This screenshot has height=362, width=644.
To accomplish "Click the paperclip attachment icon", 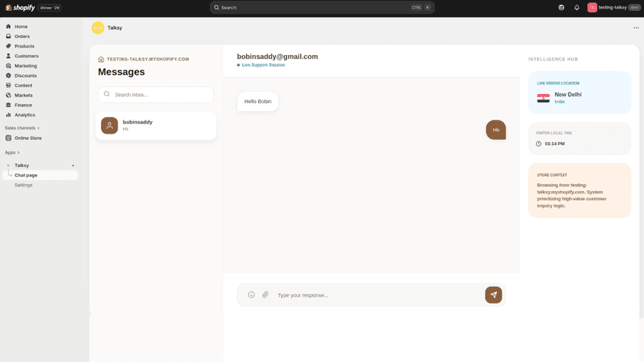I will (265, 294).
